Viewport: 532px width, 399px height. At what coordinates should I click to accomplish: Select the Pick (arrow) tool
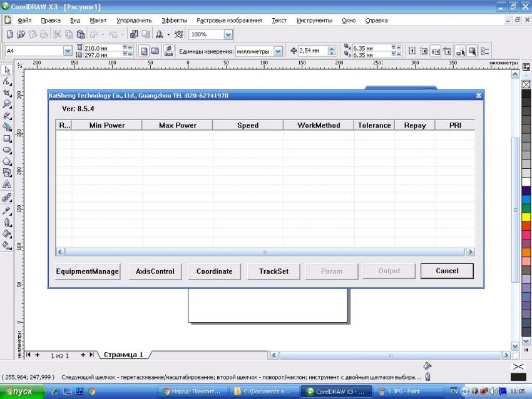point(7,70)
